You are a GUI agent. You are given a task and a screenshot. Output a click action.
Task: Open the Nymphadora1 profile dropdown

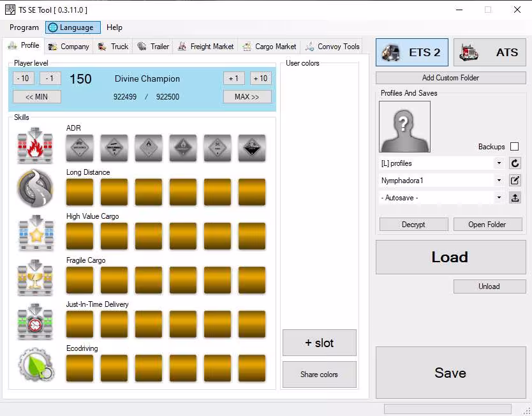click(x=499, y=181)
